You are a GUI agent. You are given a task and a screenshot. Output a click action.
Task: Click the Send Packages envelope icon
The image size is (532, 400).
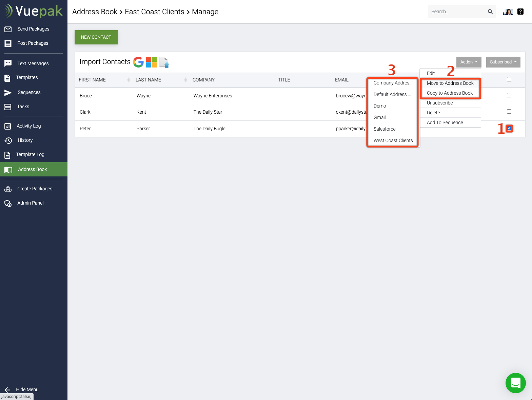click(x=8, y=29)
